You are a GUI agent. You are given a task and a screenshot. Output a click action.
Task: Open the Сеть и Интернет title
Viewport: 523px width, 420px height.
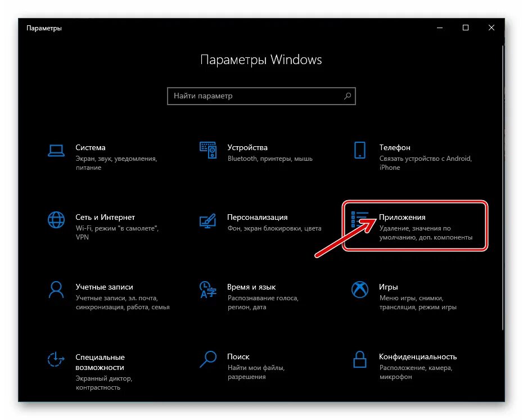pos(105,217)
